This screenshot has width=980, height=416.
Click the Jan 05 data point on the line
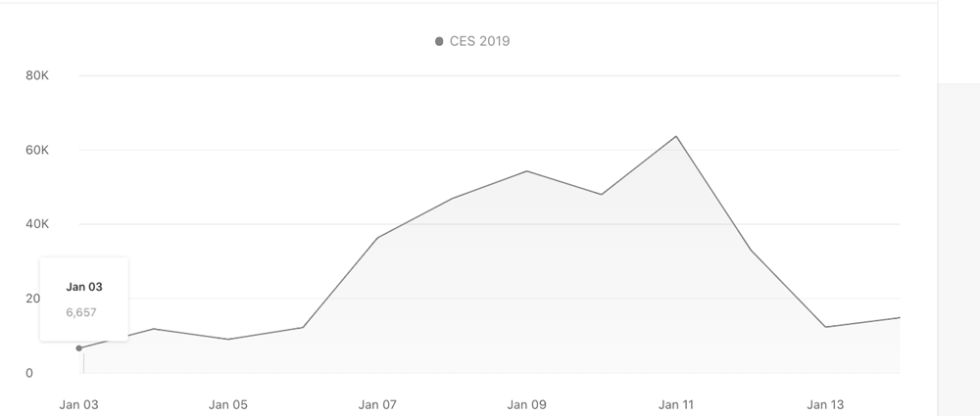[x=228, y=340]
